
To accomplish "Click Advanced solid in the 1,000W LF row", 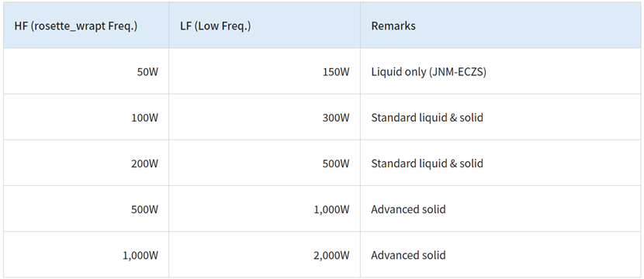I will [408, 209].
